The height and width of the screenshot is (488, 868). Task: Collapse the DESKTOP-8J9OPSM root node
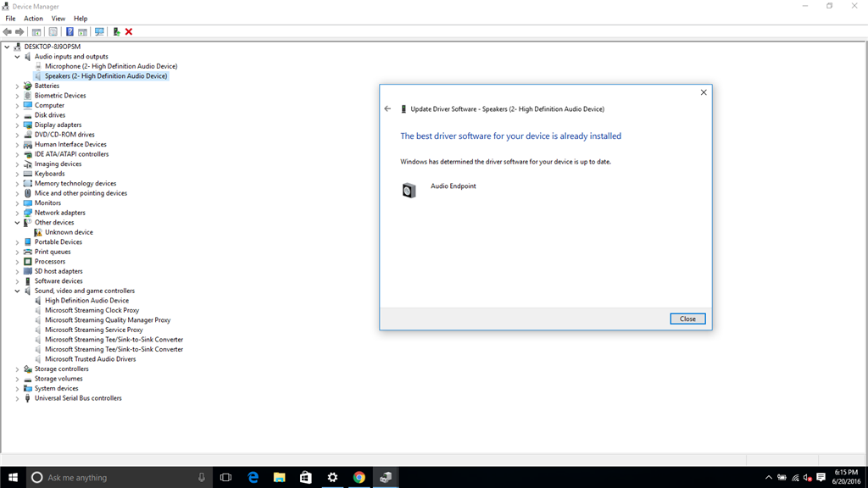click(7, 47)
